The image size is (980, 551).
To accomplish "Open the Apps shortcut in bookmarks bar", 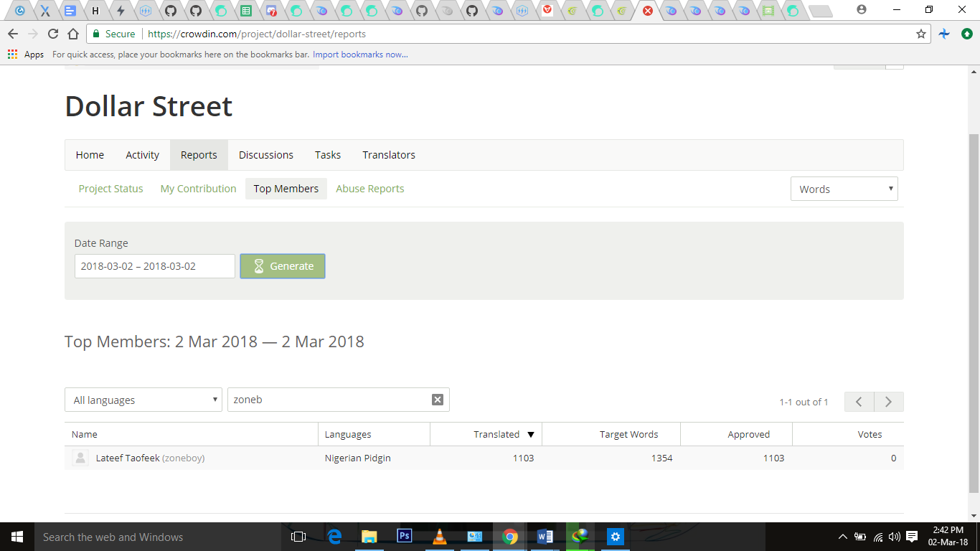I will (x=26, y=55).
